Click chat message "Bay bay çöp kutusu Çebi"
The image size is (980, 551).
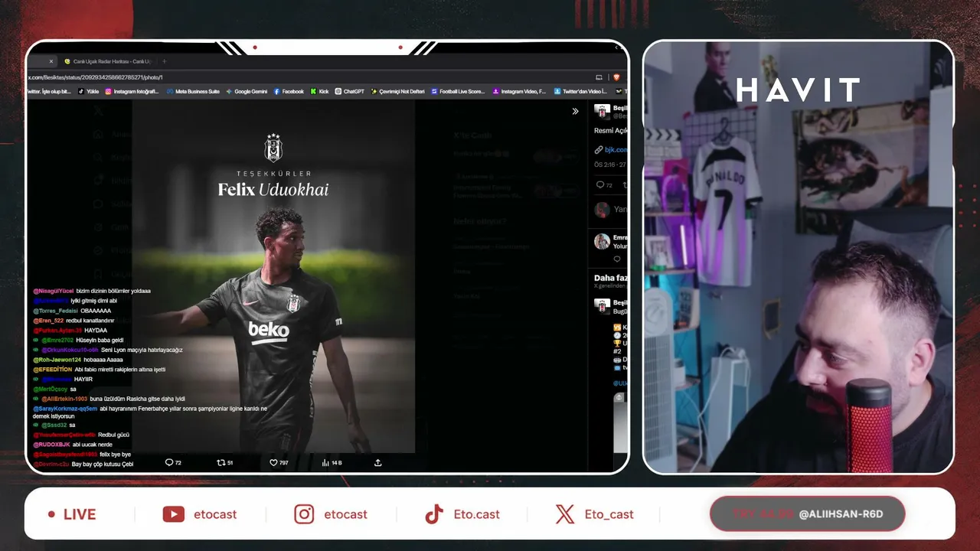(x=103, y=465)
